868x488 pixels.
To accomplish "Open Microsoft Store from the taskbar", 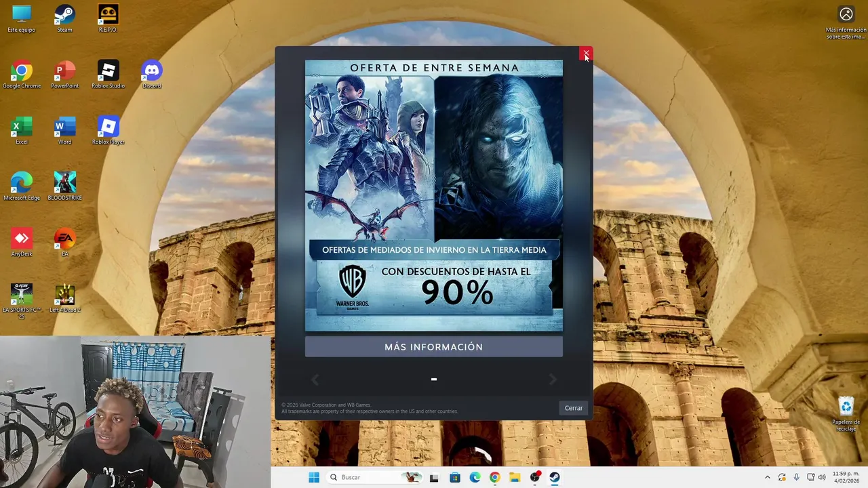I will 454,477.
